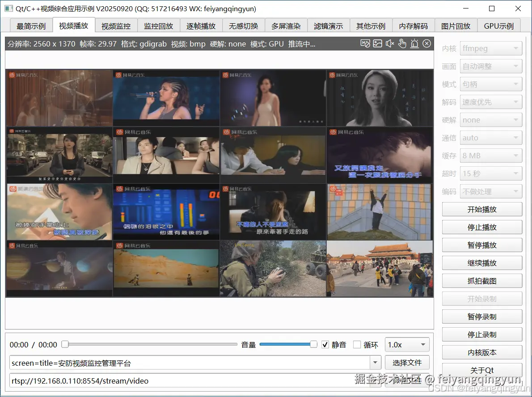Click the 模式: GPU text
532x397 pixels.
(267, 44)
